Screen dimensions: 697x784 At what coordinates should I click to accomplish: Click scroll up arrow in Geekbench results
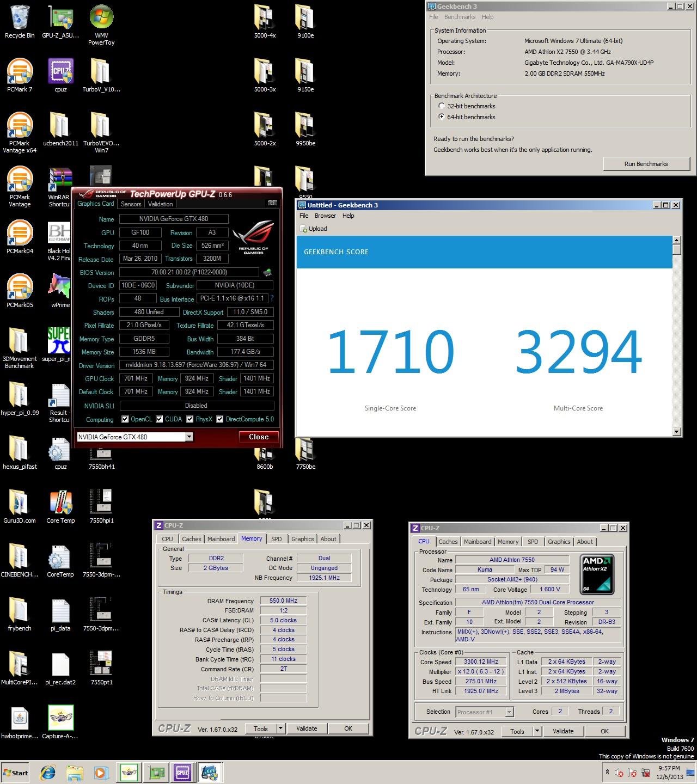[677, 240]
